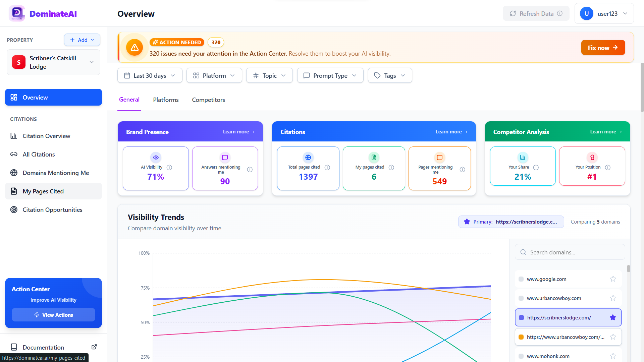The image size is (644, 362).
Task: Open the Prompt Type filter dropdown
Action: click(330, 75)
